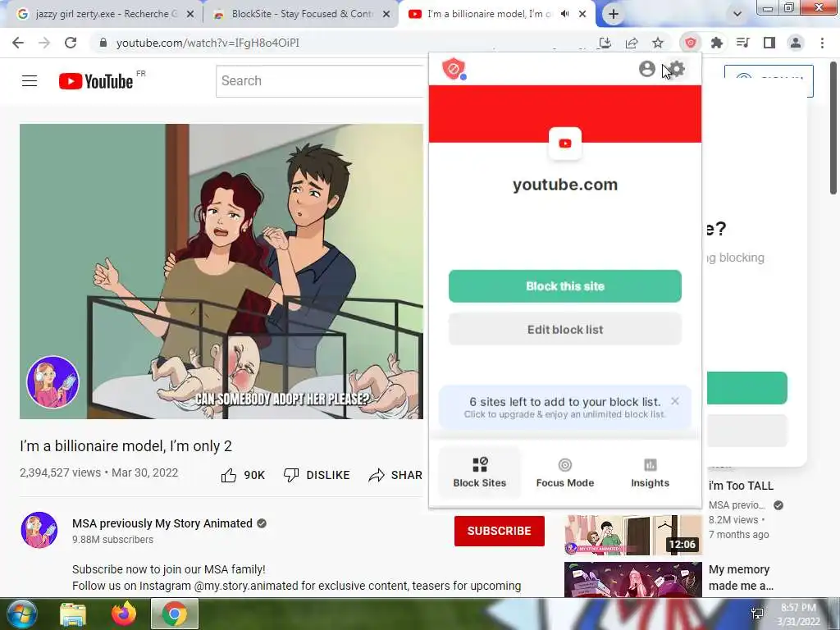Image resolution: width=840 pixels, height=630 pixels.
Task: Click the install app icon in address bar
Action: tap(605, 43)
